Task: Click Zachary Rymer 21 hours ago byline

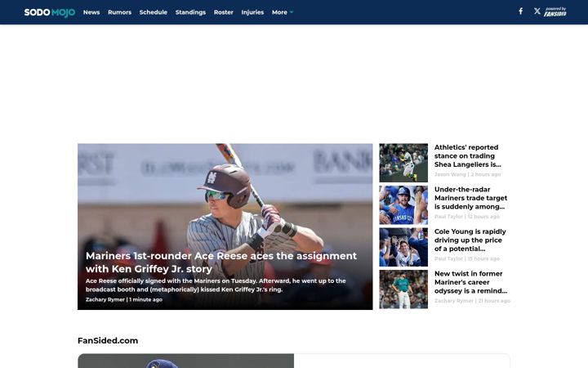Action: click(472, 300)
